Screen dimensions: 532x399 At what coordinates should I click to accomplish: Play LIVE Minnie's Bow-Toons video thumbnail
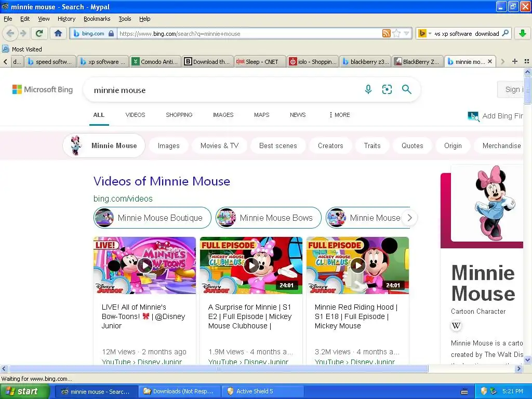144,265
